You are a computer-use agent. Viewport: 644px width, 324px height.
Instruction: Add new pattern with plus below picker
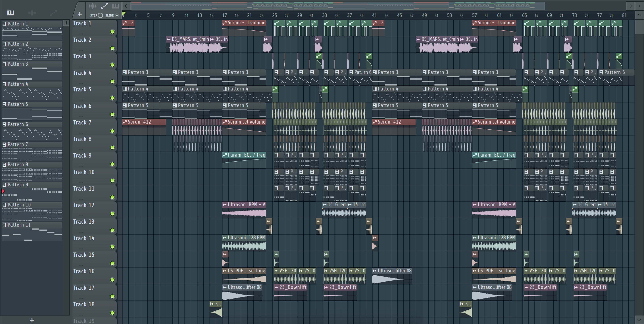tap(32, 320)
